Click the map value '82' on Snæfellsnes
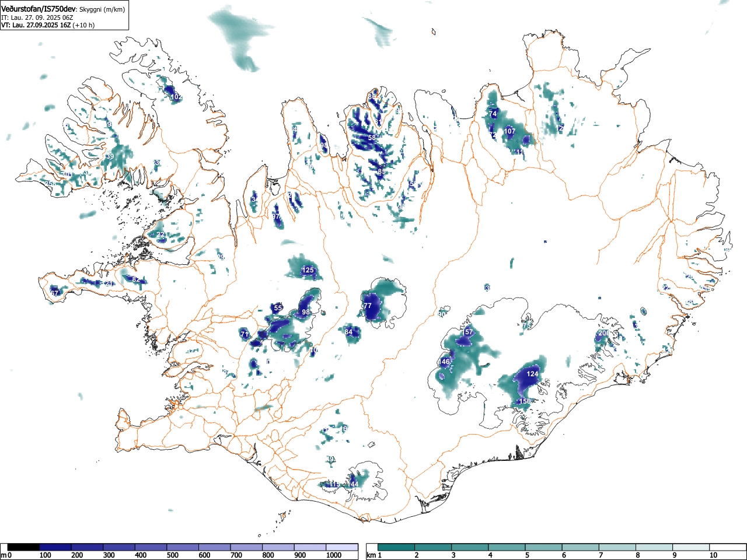Screen dimensions: 747x560 136,279
